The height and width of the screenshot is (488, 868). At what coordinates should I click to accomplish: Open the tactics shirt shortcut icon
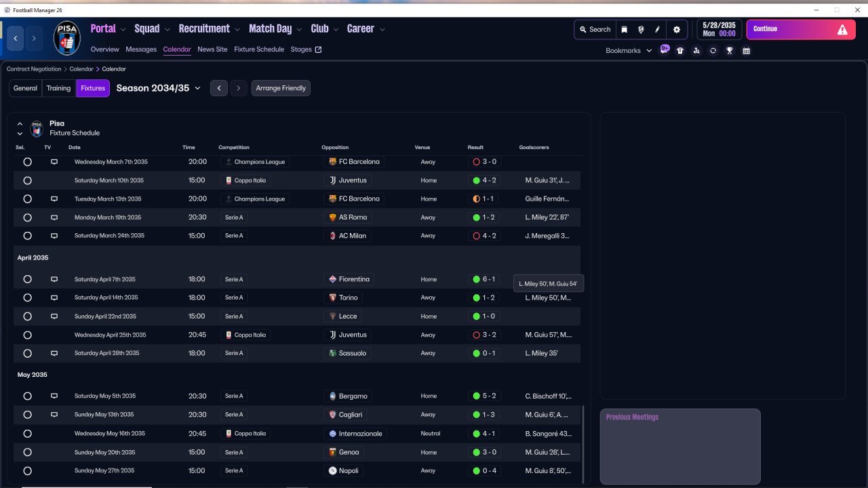click(x=680, y=51)
